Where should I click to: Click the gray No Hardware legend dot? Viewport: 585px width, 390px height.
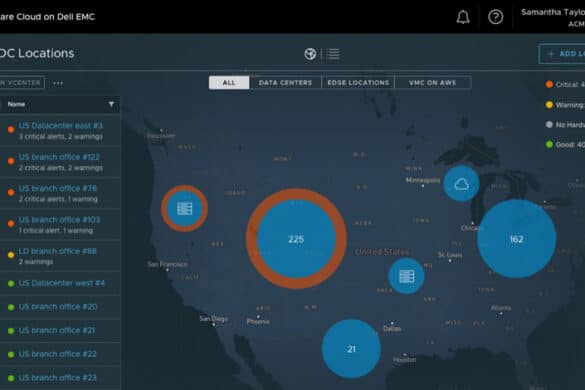(549, 124)
